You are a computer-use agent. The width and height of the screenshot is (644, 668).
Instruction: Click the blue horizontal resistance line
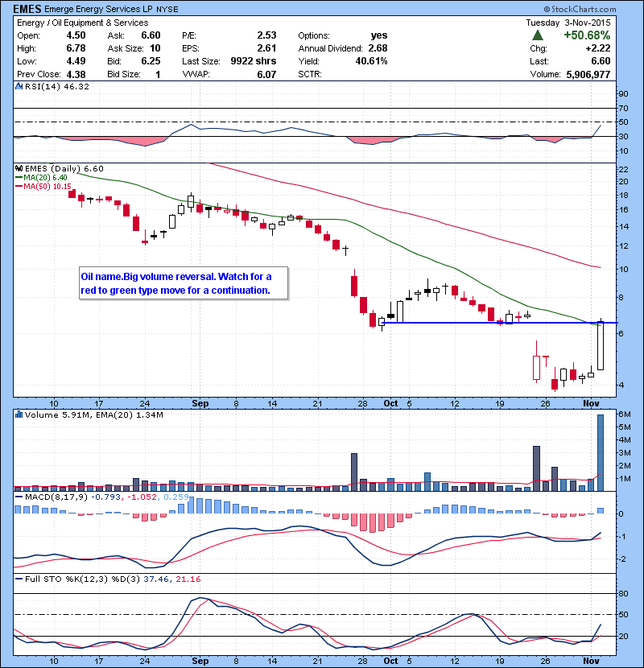coord(498,323)
